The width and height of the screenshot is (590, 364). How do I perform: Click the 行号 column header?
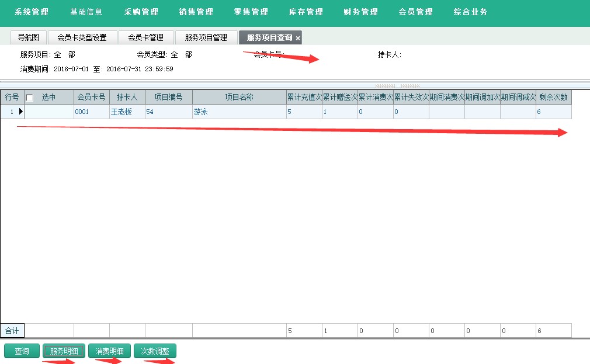(x=12, y=97)
